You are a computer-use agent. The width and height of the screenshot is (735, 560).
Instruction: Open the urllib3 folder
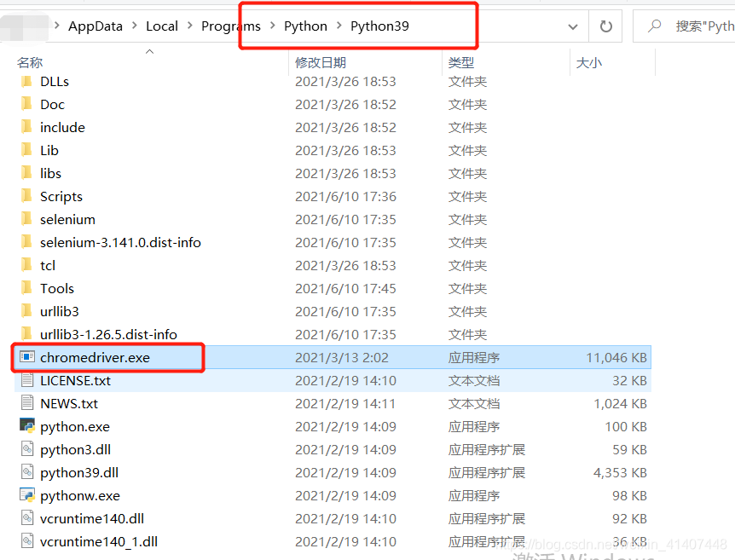pos(60,311)
